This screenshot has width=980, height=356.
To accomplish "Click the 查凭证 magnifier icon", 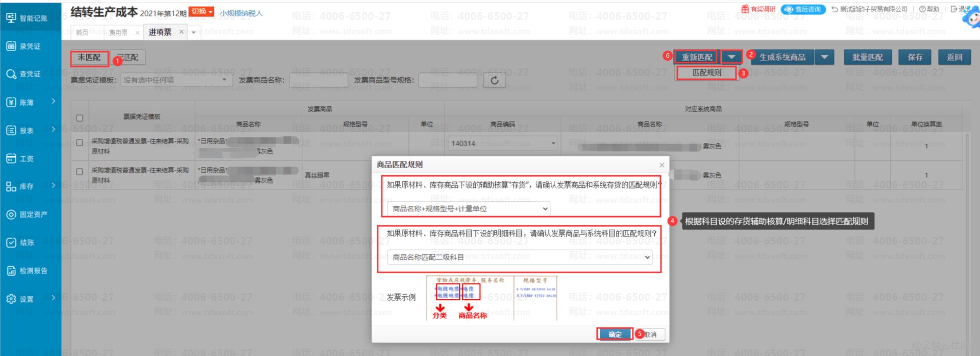I will (x=11, y=74).
